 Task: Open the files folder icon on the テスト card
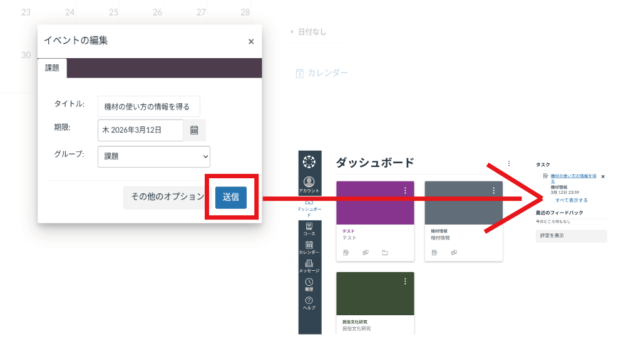pos(385,253)
